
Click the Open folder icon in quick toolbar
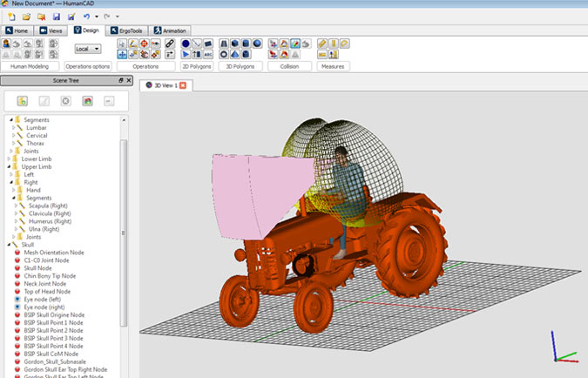(x=26, y=17)
